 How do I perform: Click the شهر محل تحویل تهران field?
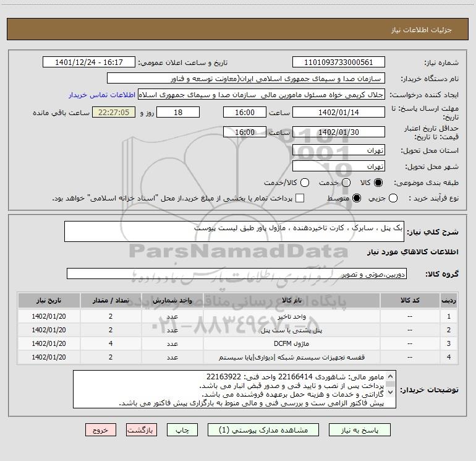[339, 166]
